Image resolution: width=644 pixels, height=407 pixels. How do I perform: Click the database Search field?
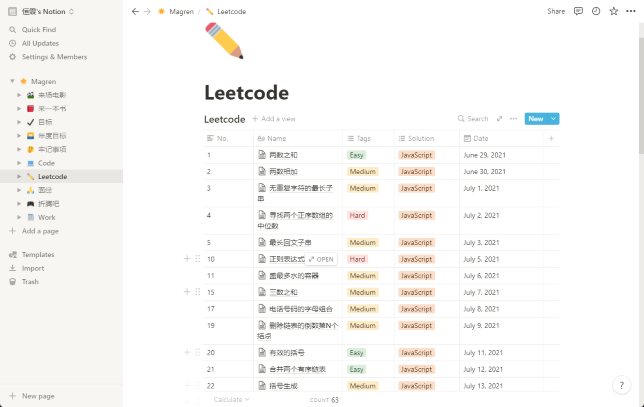point(473,118)
